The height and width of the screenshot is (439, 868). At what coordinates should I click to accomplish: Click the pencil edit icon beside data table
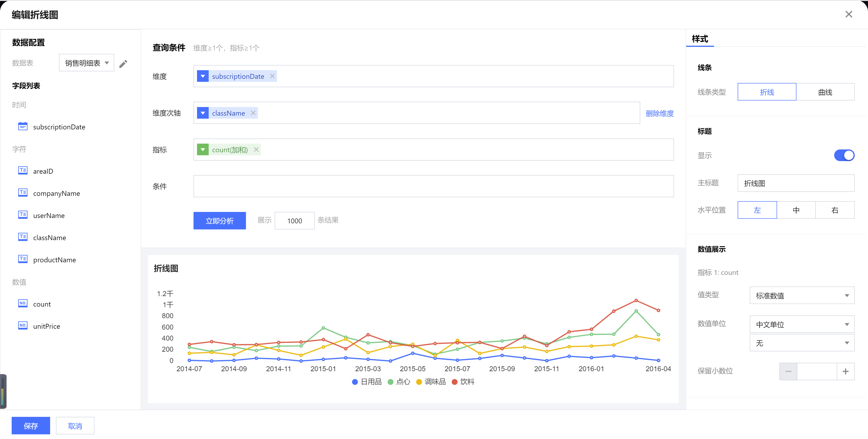[x=123, y=64]
